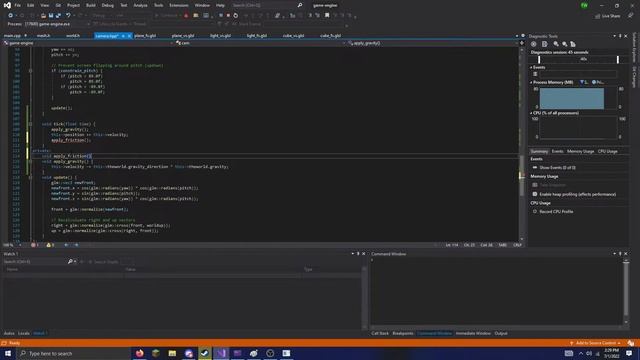
Task: Open Diagnostic Tools window options dropdown
Action: 614,36
